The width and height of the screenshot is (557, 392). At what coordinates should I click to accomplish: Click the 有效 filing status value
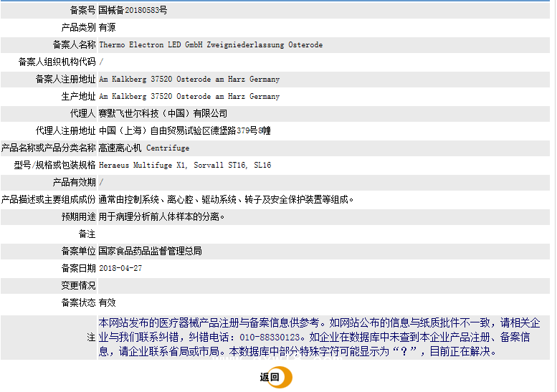coord(108,302)
